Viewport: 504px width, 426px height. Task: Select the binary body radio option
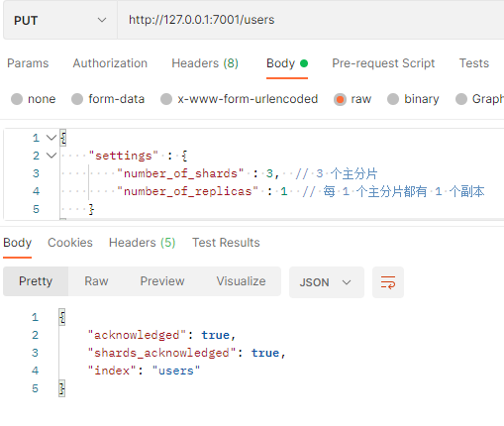point(393,99)
